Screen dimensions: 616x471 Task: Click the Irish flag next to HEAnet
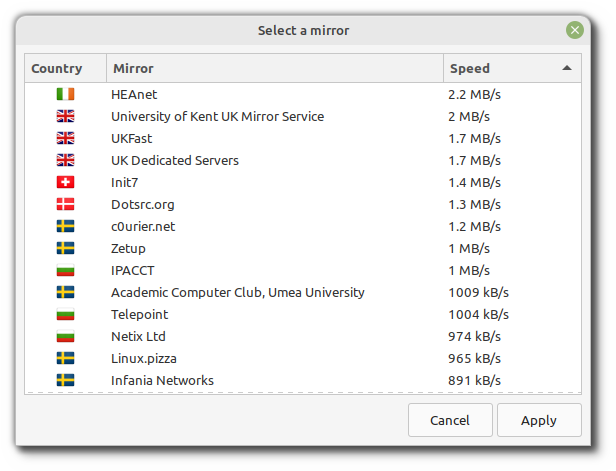pyautogui.click(x=65, y=94)
